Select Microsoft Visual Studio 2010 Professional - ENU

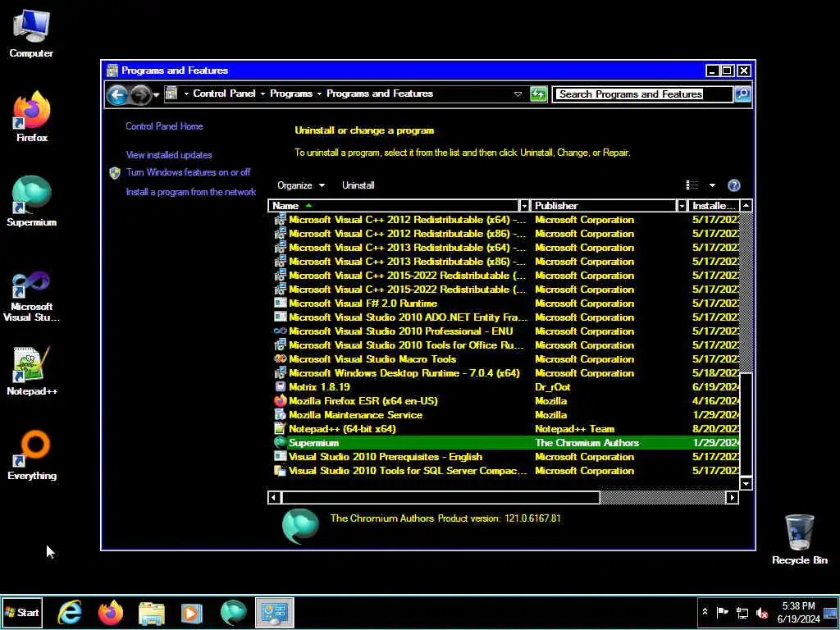tap(505, 331)
